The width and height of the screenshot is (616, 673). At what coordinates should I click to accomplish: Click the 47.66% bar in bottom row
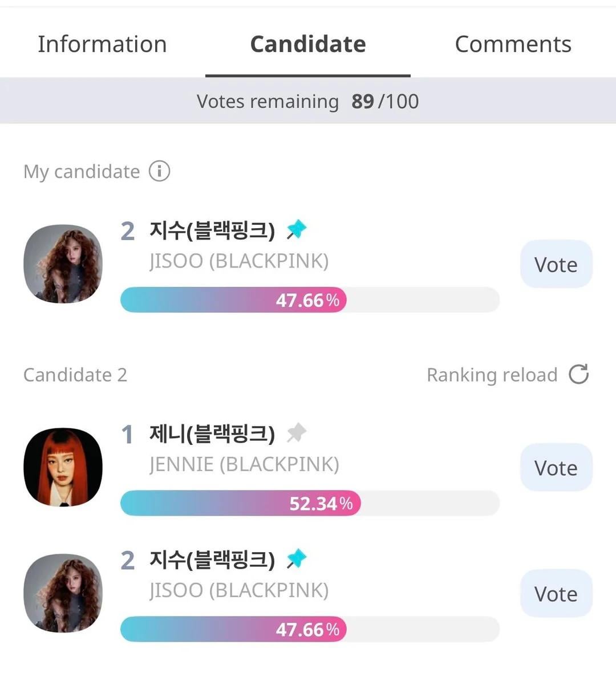[x=310, y=630]
